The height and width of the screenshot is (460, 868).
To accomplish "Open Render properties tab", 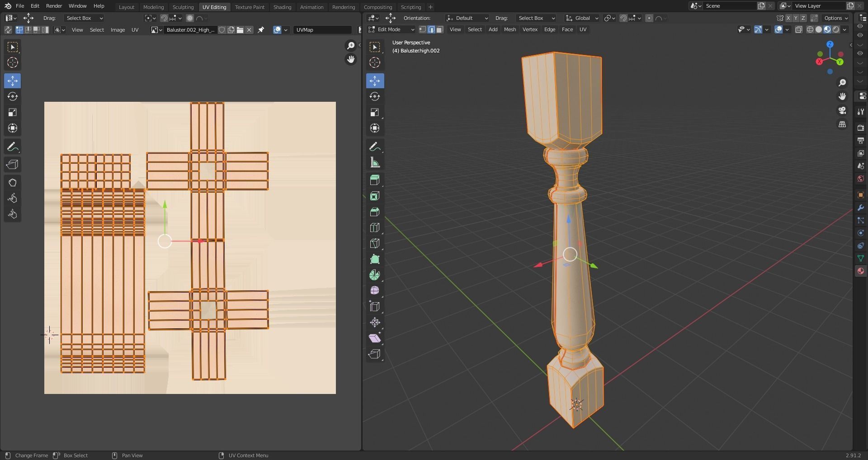I will click(860, 128).
